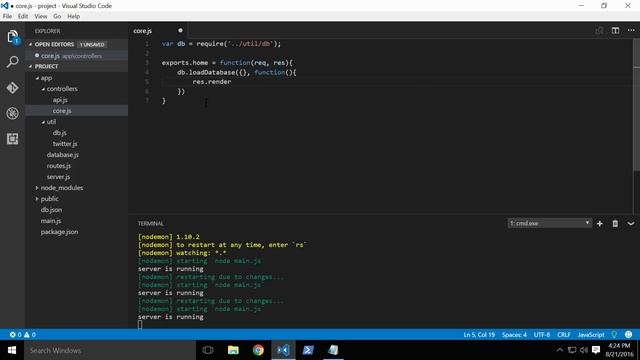The image size is (640, 360).
Task: Click the smiley feedback icon in status bar
Action: click(629, 335)
